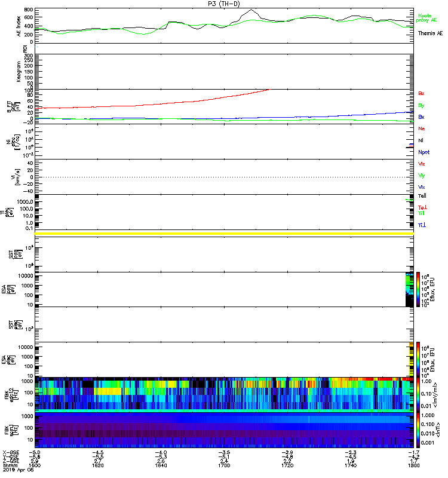Click the Themis AE peak near 800
This screenshot has height=478, width=448.
pos(251,10)
